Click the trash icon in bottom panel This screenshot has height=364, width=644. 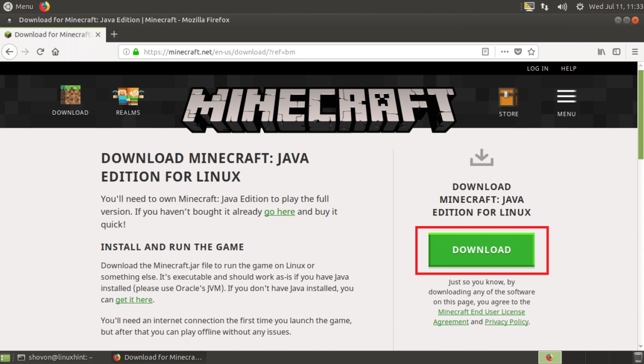638,357
